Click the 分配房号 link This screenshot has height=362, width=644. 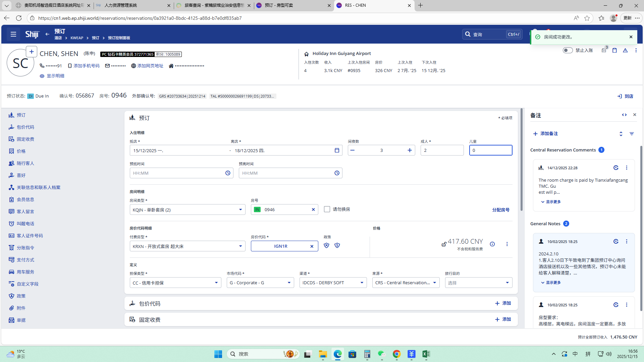pos(500,210)
